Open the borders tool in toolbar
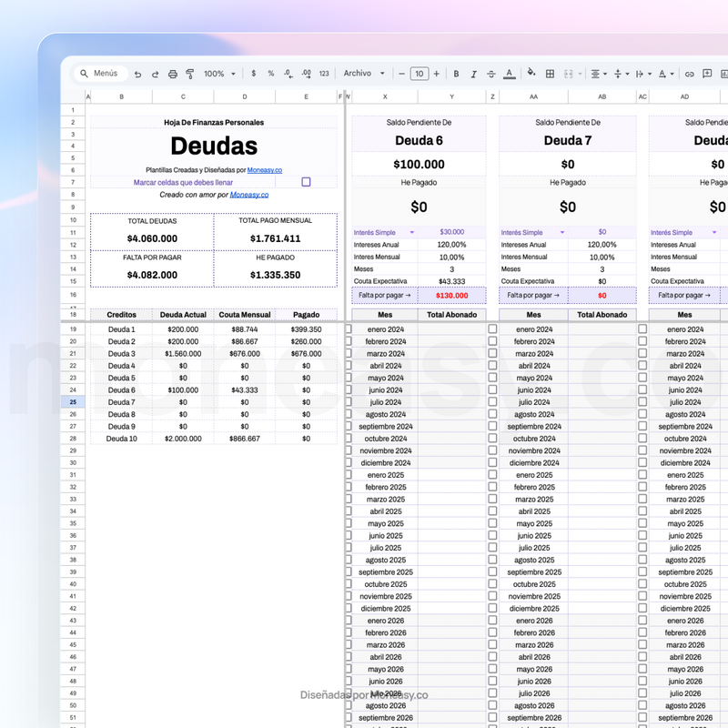728x728 pixels. pyautogui.click(x=551, y=74)
